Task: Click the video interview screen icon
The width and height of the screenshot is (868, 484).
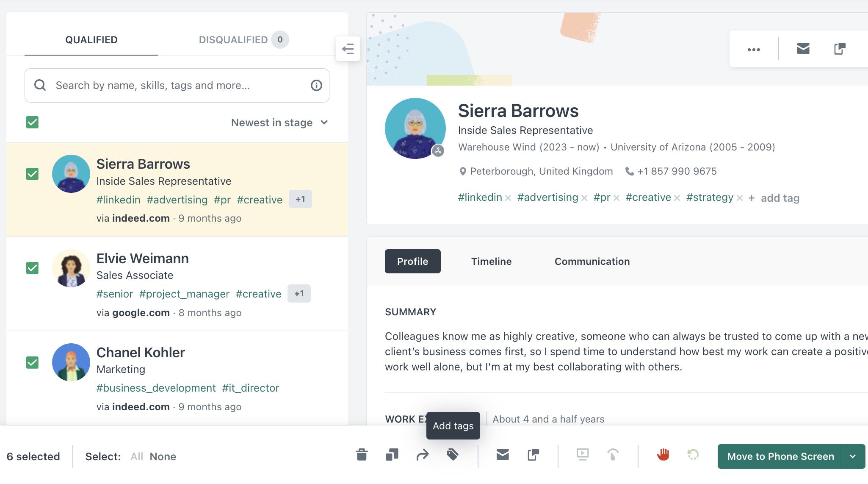Action: (583, 455)
